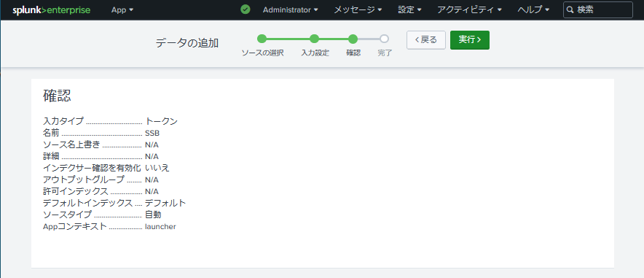
Task: Click the Appコンテキスト label
Action: [75, 226]
